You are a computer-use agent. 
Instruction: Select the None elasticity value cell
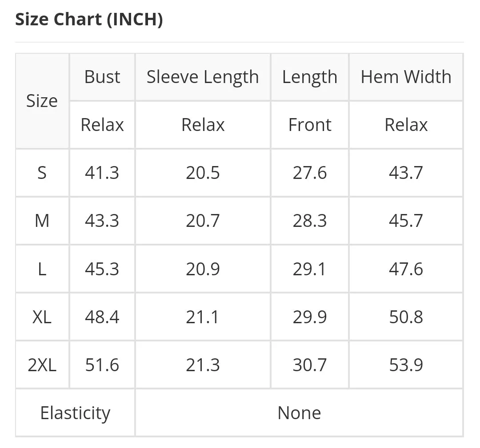pyautogui.click(x=299, y=413)
